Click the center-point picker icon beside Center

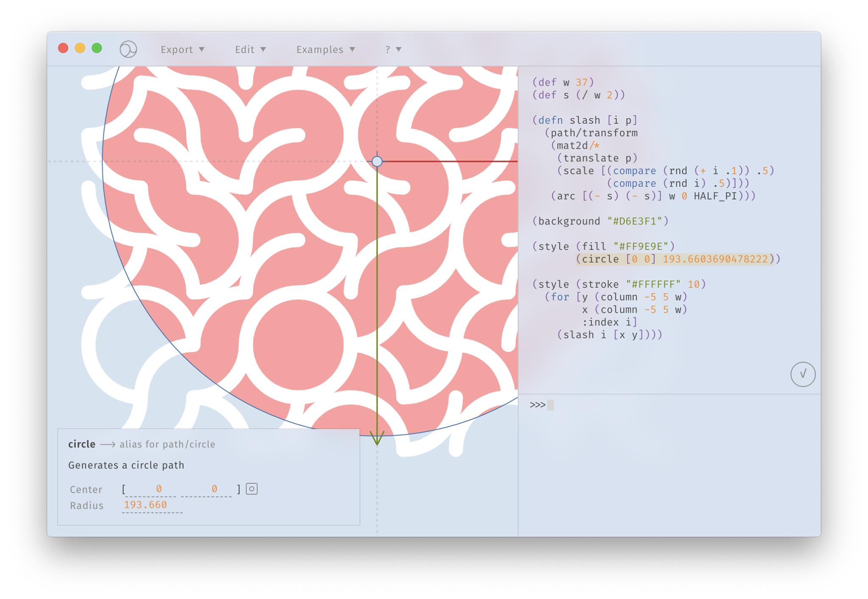point(252,489)
